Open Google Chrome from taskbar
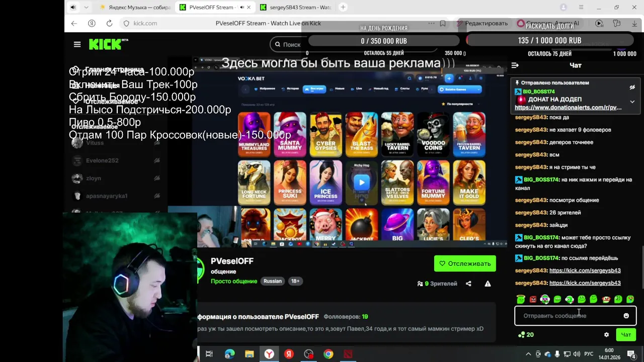Viewport: 644px width, 362px height. pos(328,354)
